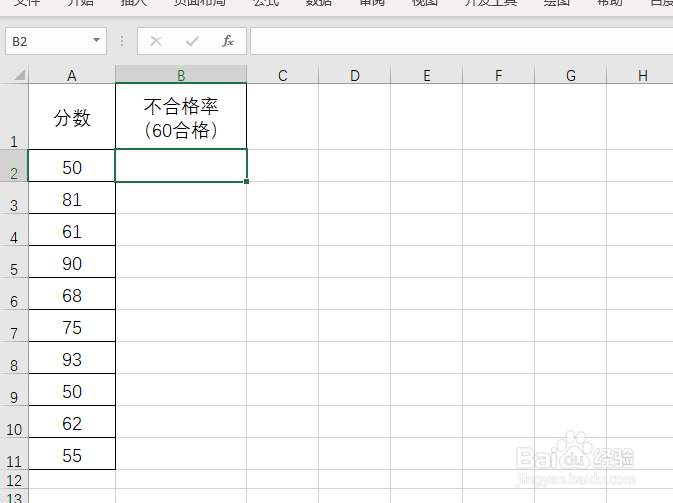Viewport: 673px width, 503px height.
Task: Select cell with value 55
Action: click(x=72, y=453)
